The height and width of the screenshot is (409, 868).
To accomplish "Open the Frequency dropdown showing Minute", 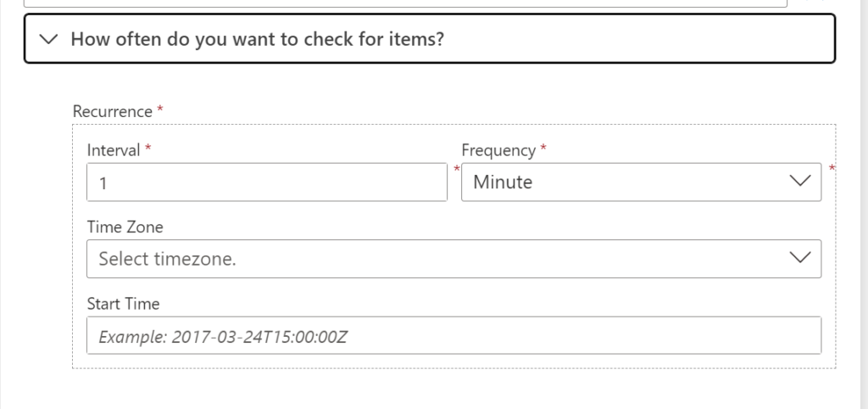I will pyautogui.click(x=627, y=182).
